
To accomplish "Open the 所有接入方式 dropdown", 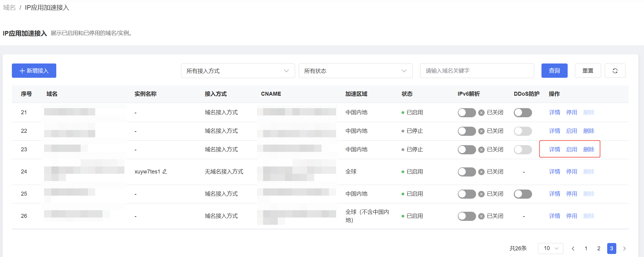I will tap(238, 71).
